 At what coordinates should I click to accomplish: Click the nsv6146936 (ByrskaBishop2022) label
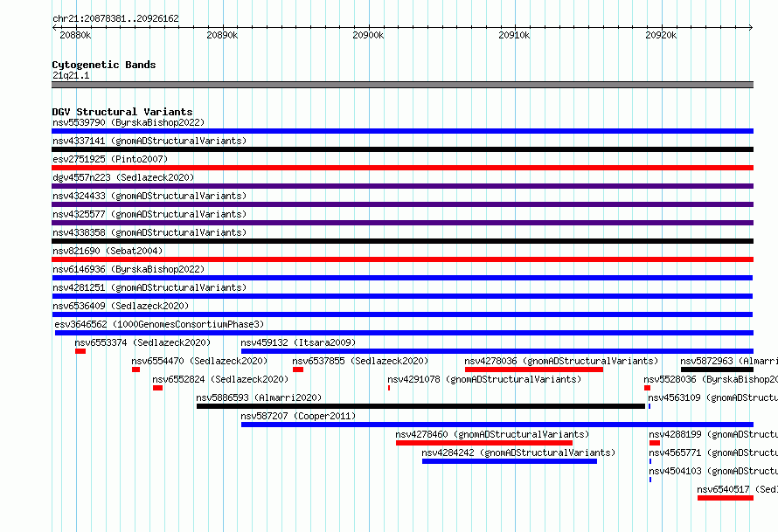129,269
